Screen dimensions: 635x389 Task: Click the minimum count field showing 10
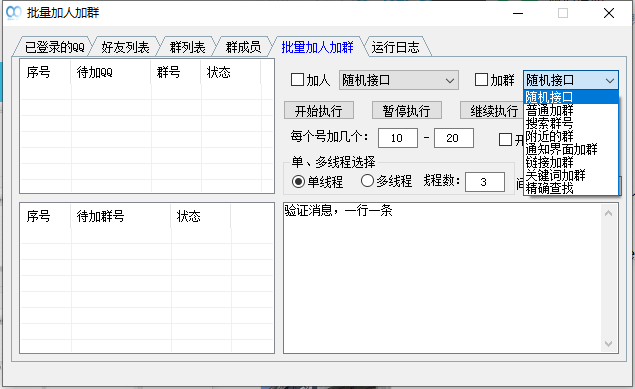[398, 138]
